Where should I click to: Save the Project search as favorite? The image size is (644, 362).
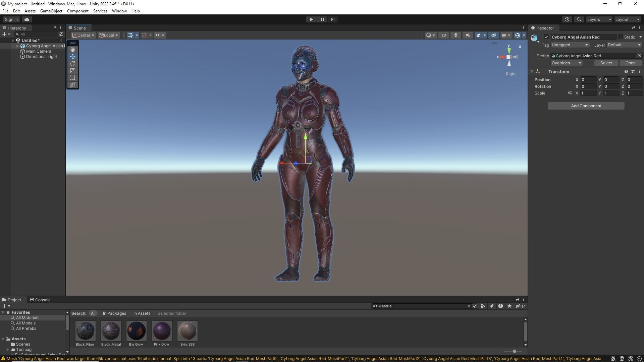509,306
